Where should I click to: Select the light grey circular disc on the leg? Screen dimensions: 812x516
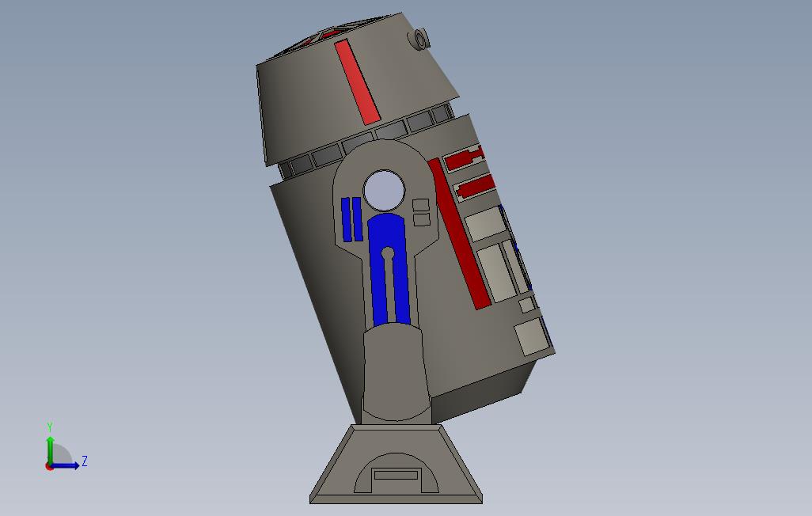pyautogui.click(x=385, y=190)
